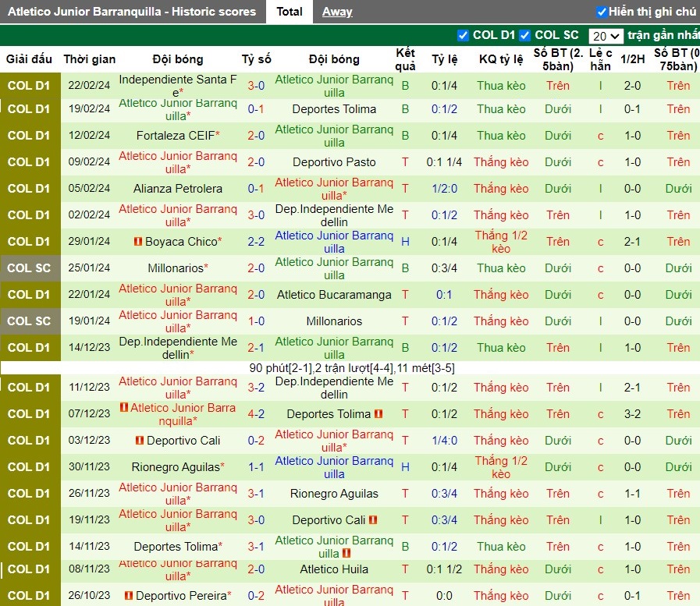Switch to the Away tab
The width and height of the screenshot is (700, 606).
pos(337,12)
